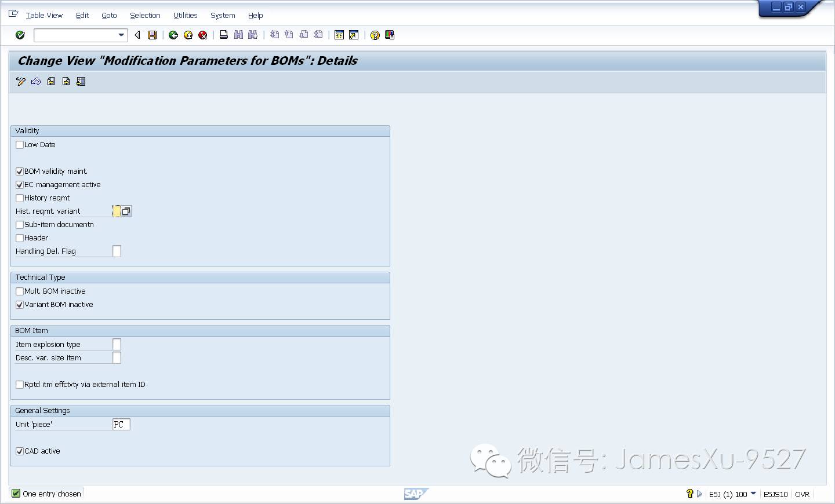Enable the History reqmt checkbox
The image size is (835, 504).
coord(20,198)
